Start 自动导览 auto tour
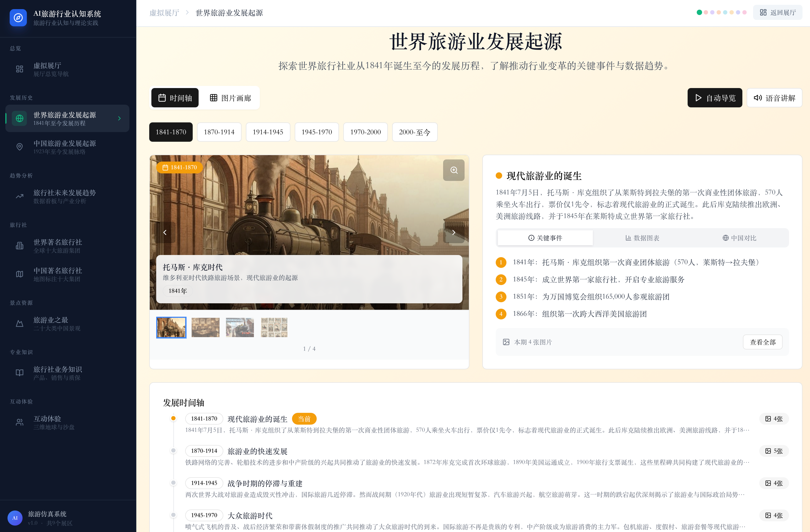Screen dimensions: 810x532 714,98
